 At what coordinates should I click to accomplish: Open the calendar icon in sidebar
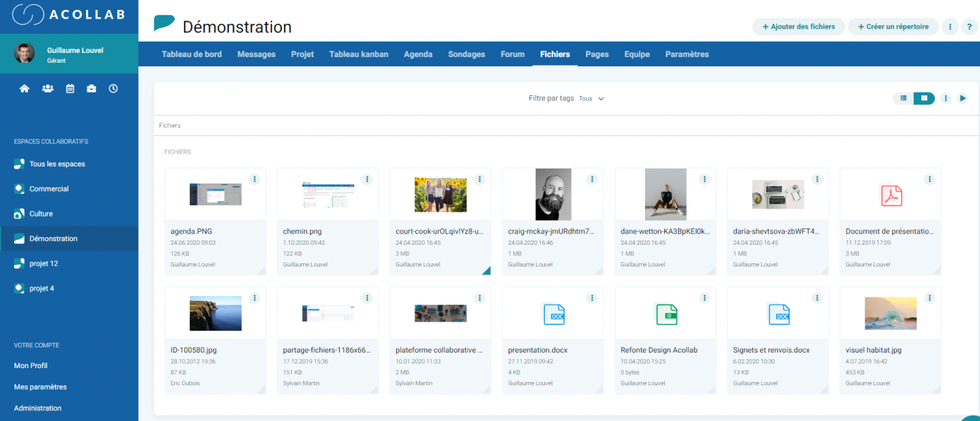(x=70, y=89)
